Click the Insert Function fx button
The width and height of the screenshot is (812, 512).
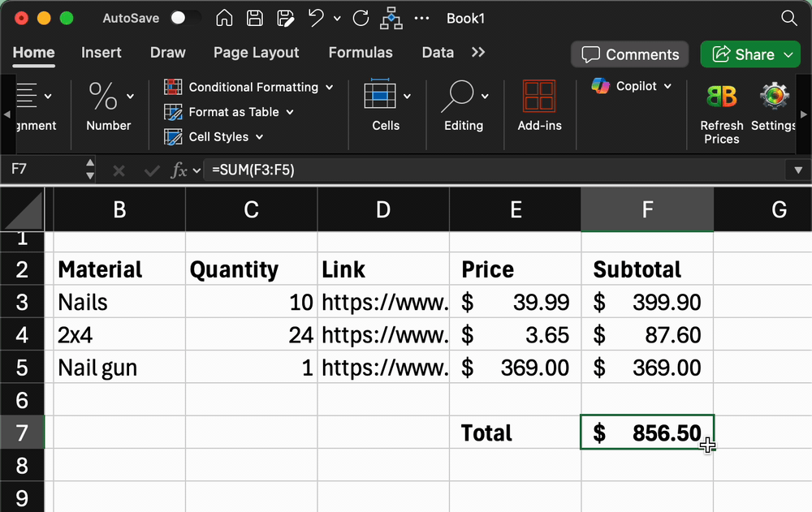coord(180,170)
